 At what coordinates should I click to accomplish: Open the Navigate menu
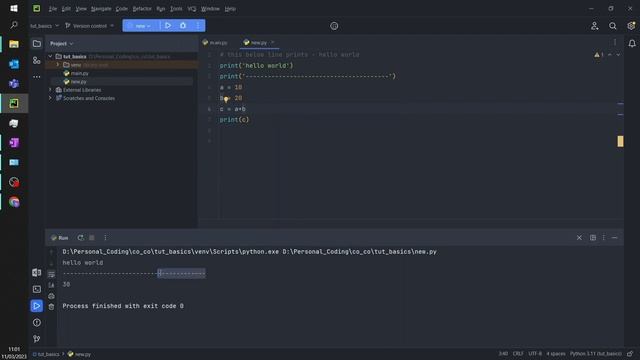(101, 9)
